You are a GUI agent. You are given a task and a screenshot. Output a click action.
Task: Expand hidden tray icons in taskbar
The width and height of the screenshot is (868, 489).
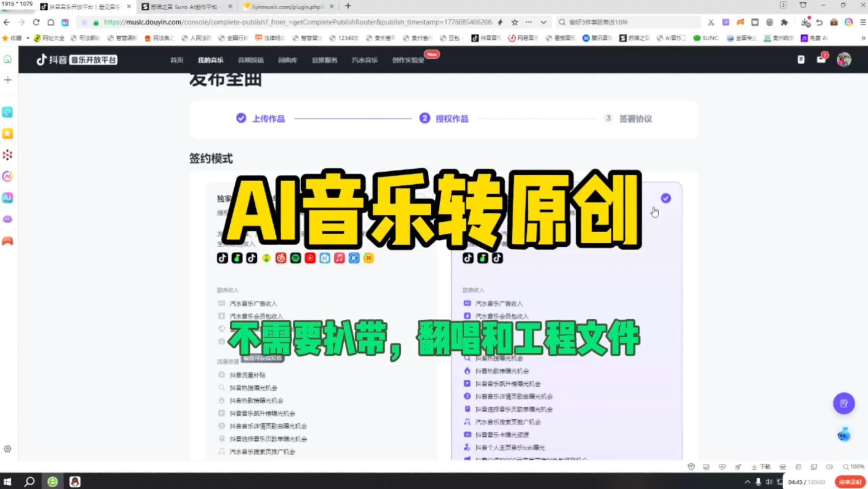(748, 482)
